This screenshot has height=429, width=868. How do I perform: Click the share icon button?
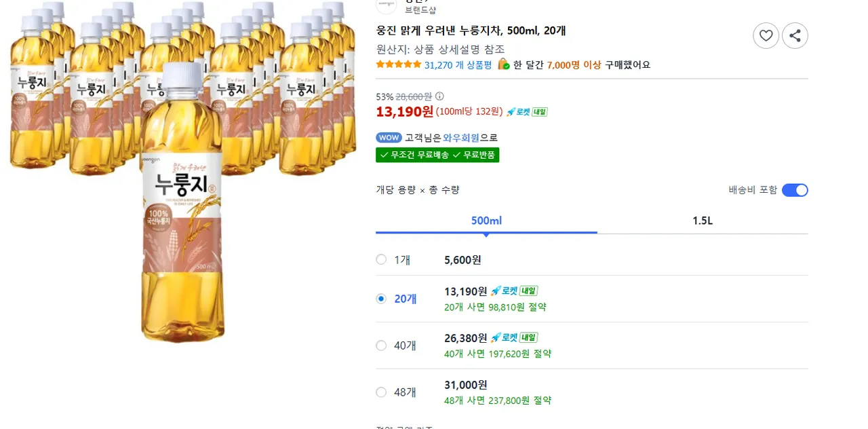click(795, 35)
